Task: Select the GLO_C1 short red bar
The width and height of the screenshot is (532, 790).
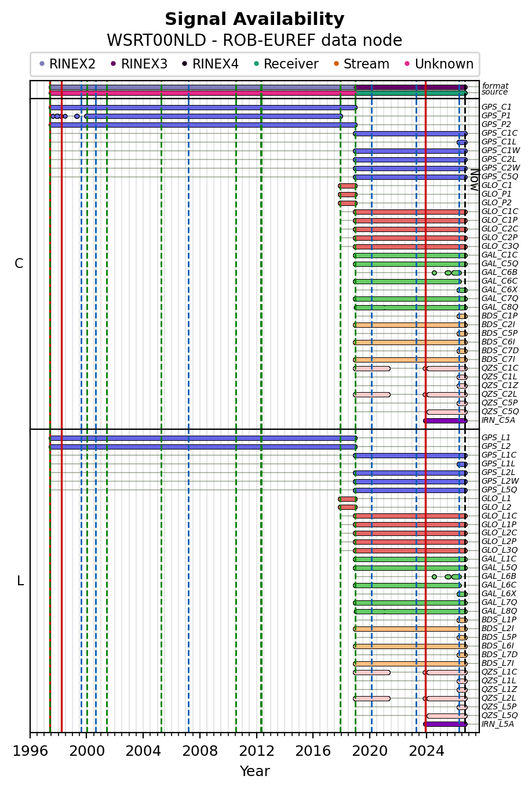Action: [348, 186]
